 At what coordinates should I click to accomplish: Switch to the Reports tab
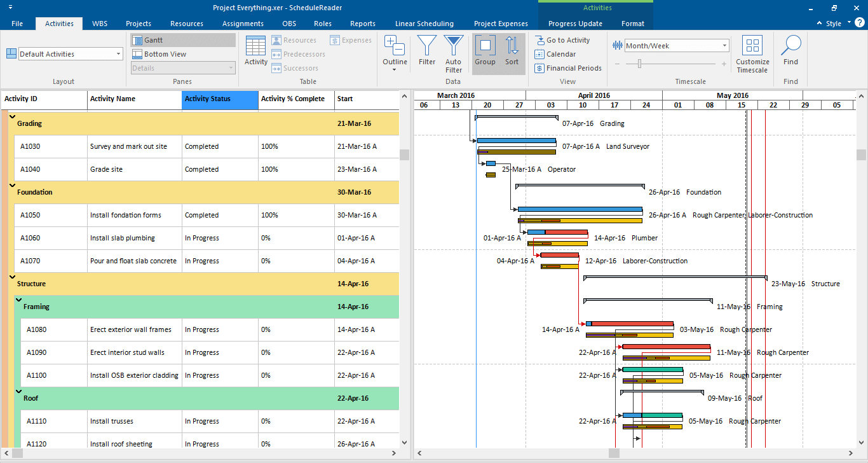362,23
